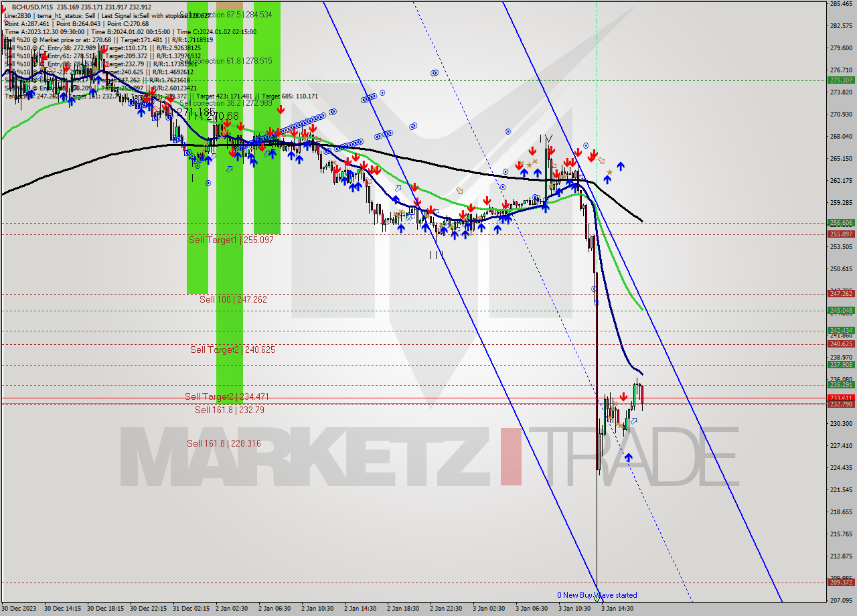The image size is (857, 616).
Task: Click the '30 Dec 18:15' time axis label
Action: pos(106,609)
